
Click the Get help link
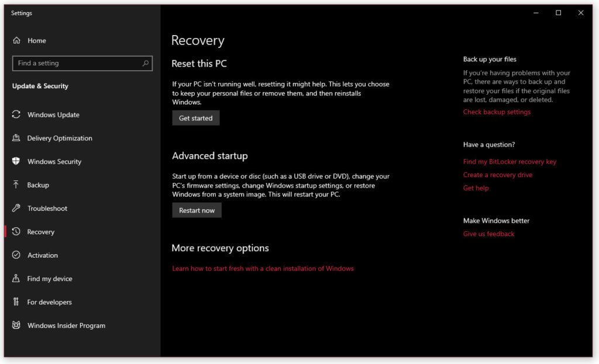[476, 188]
